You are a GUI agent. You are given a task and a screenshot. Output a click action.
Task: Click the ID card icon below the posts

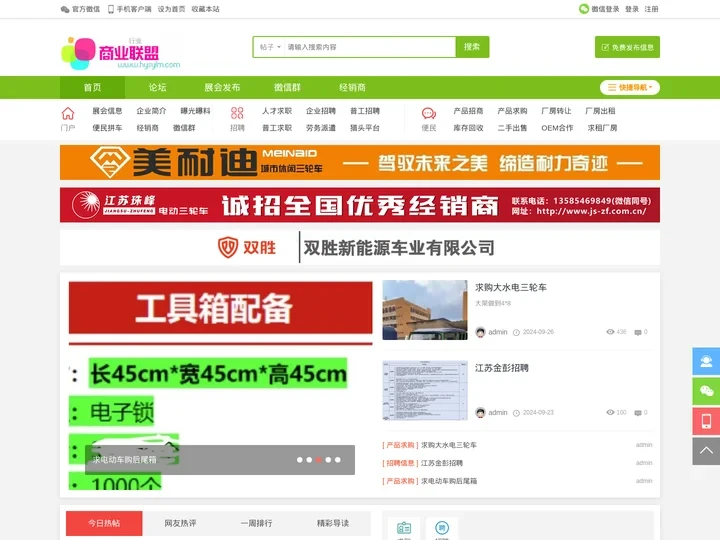404,528
